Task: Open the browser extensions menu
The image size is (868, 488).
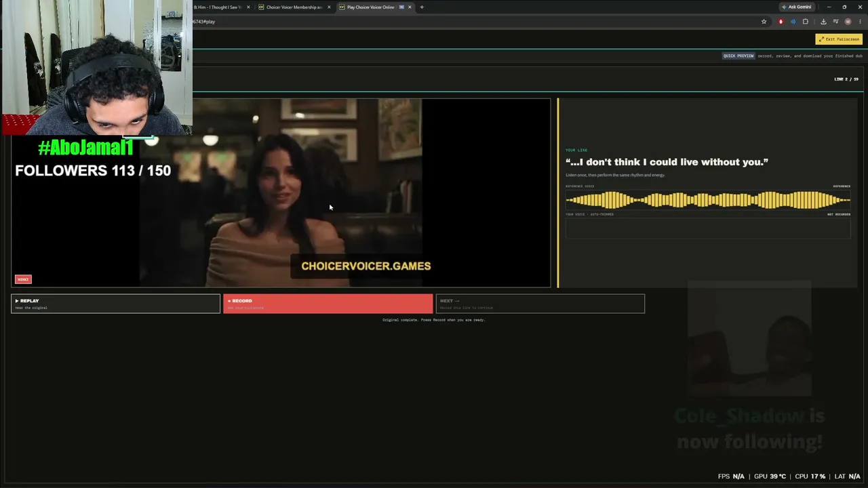Action: (x=806, y=22)
